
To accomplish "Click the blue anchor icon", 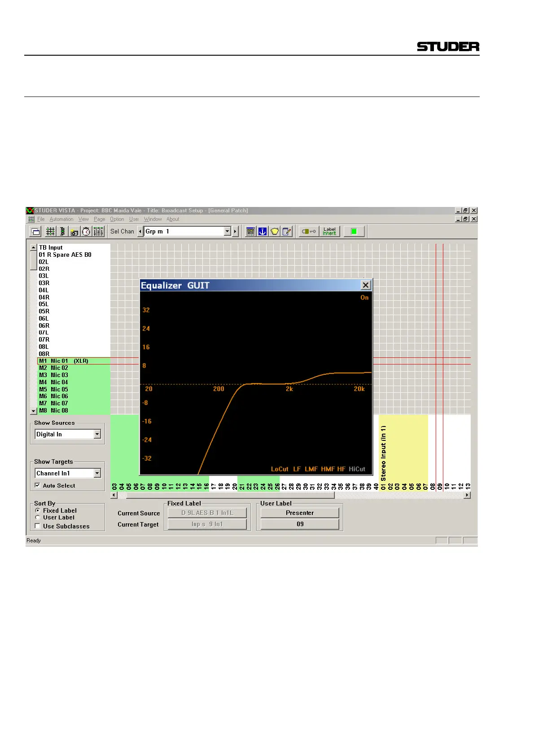I will (263, 232).
